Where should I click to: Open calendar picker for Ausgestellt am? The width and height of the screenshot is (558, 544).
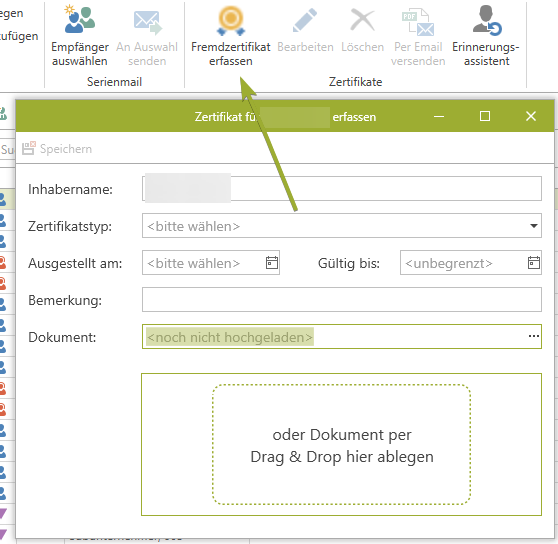[x=272, y=263]
